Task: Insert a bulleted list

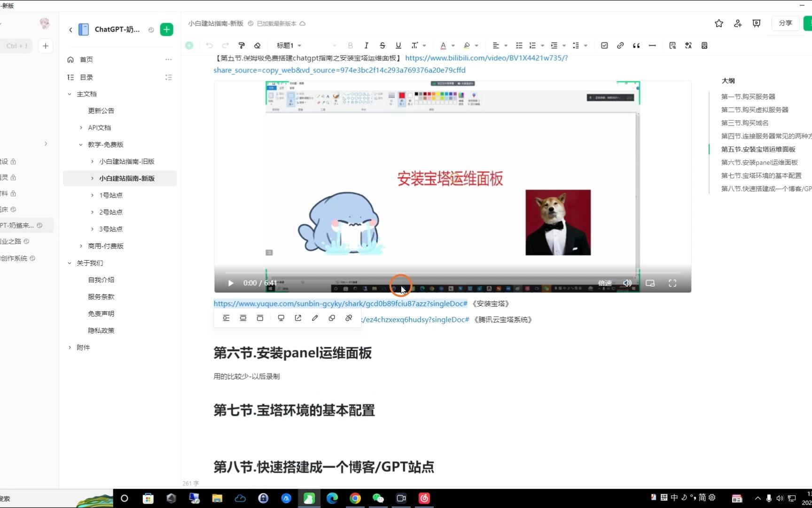Action: pyautogui.click(x=519, y=46)
